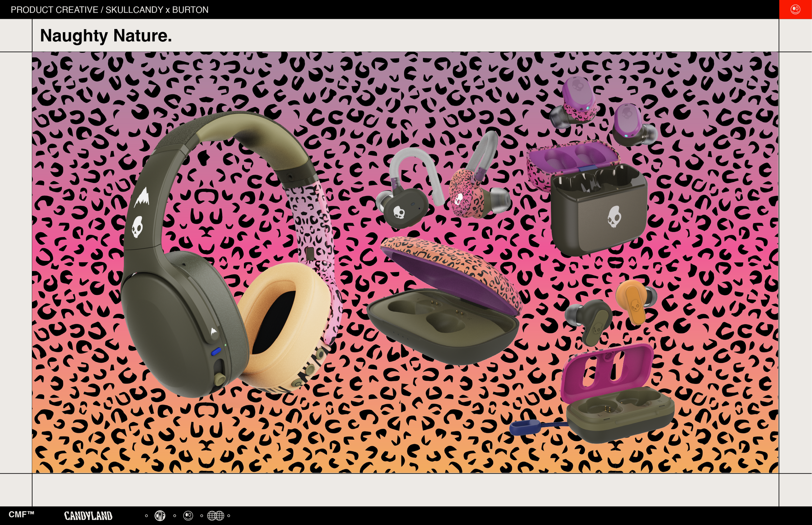Click the white skull logo on headphone headband
812x525 pixels.
[137, 227]
